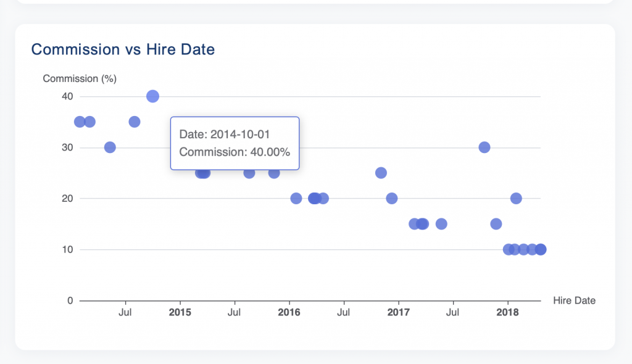Viewport: 632px width, 364px height.
Task: Select the 20% data point in early 2018
Action: click(516, 199)
